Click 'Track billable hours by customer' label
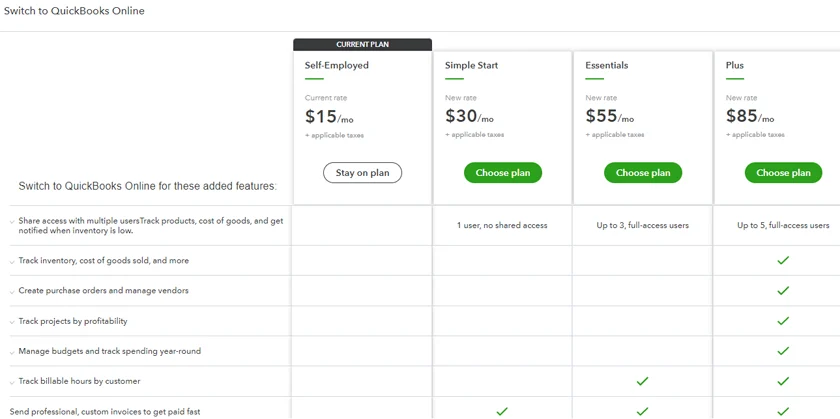This screenshot has height=419, width=840. (x=79, y=381)
